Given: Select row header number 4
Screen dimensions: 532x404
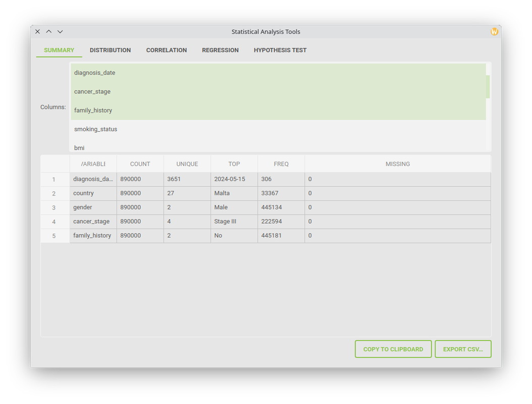Looking at the screenshot, I should tap(55, 222).
